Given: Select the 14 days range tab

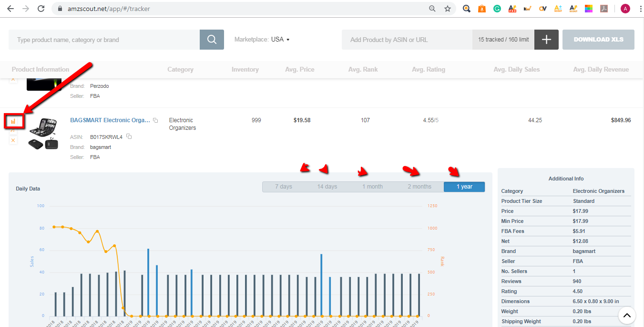Looking at the screenshot, I should click(x=327, y=187).
